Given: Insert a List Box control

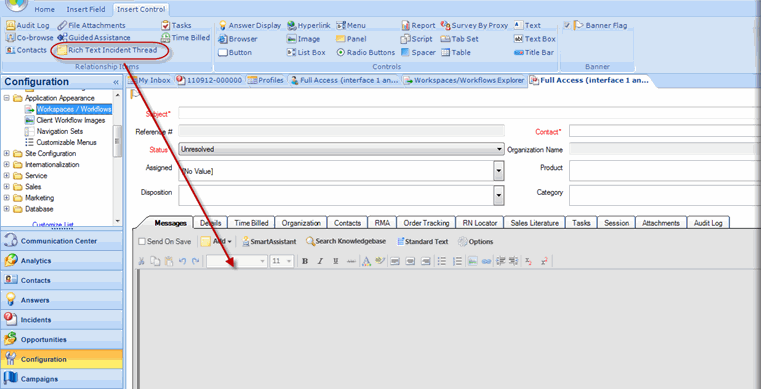Looking at the screenshot, I should tap(306, 52).
